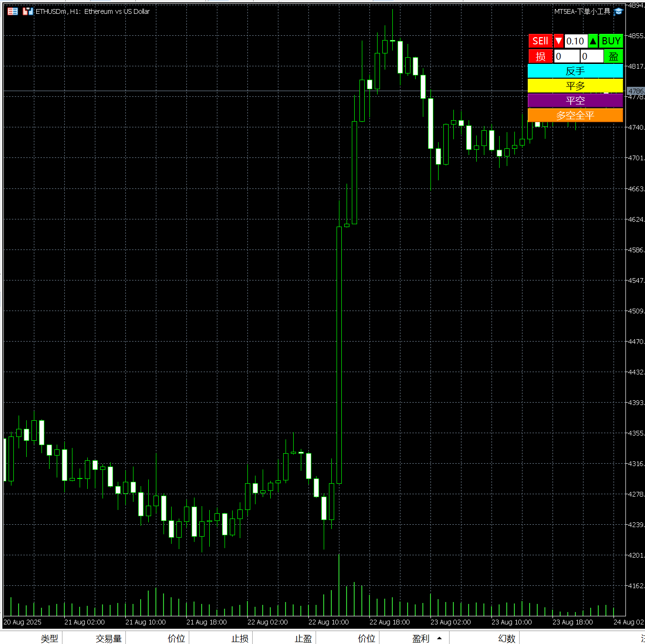Open the One Click Trading panel icon

[x=13, y=11]
